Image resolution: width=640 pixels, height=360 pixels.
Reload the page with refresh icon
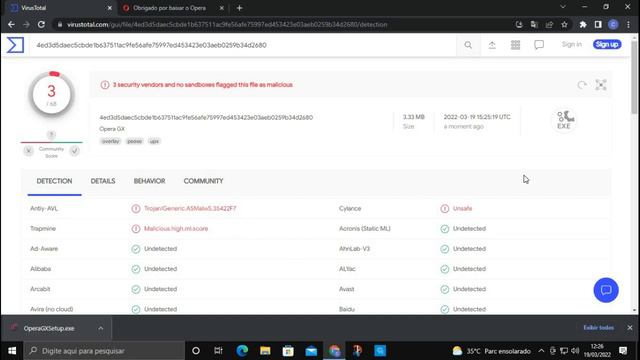click(x=41, y=24)
